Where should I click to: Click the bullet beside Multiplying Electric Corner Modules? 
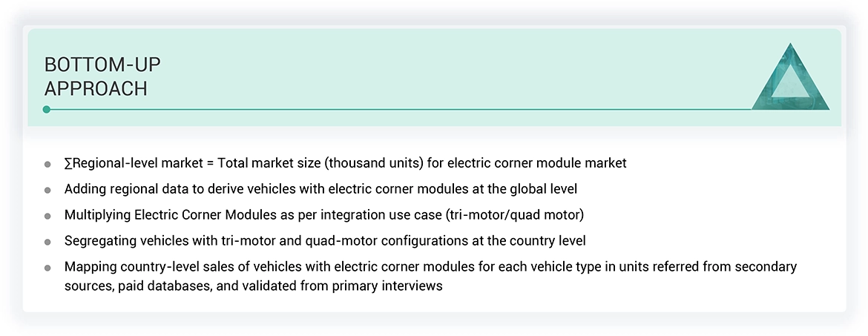[x=48, y=216]
